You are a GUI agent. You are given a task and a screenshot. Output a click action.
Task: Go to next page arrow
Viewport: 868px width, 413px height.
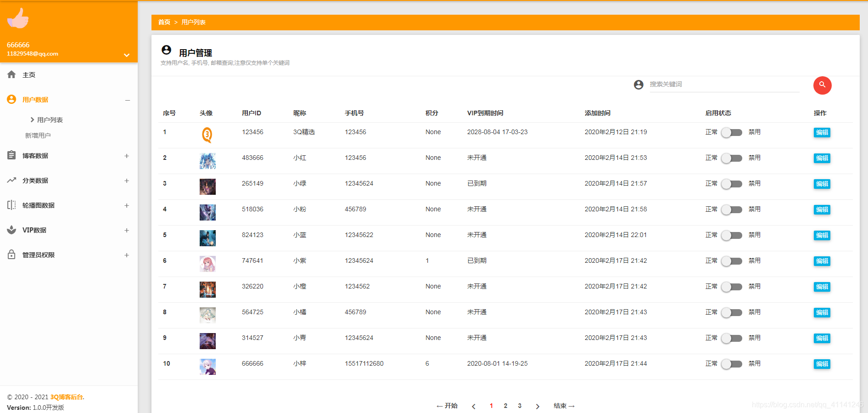tap(538, 406)
